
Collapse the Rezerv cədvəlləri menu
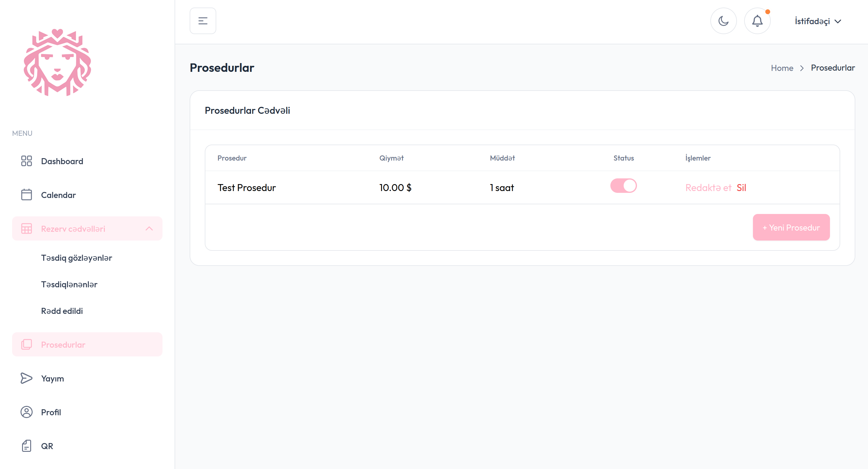(73, 228)
